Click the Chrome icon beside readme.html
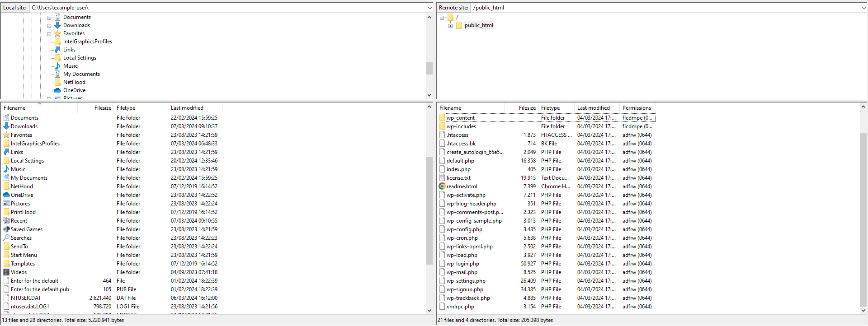The width and height of the screenshot is (868, 326). coord(442,186)
